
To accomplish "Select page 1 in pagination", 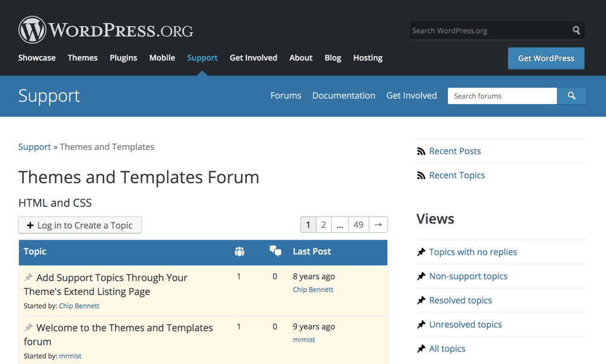I will click(x=308, y=225).
